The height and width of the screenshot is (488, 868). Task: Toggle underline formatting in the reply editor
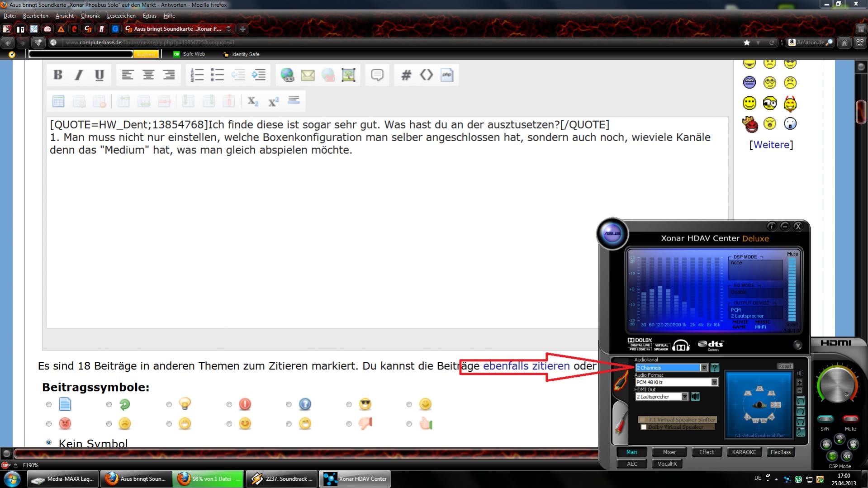(100, 75)
